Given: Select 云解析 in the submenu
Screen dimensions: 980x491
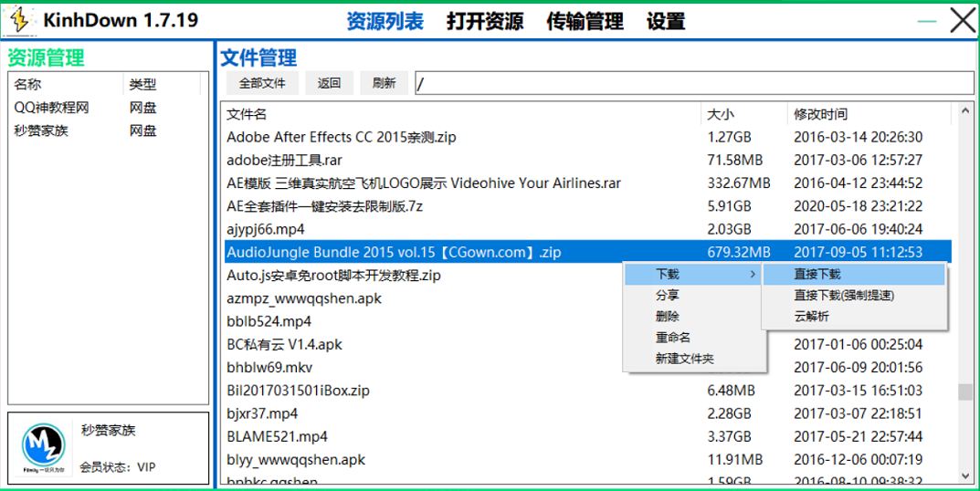Looking at the screenshot, I should pyautogui.click(x=854, y=317).
